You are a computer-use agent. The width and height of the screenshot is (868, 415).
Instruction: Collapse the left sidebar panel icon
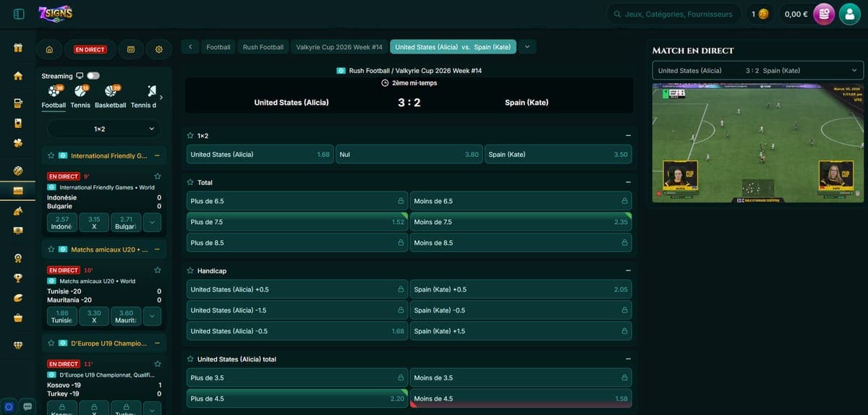tap(19, 14)
